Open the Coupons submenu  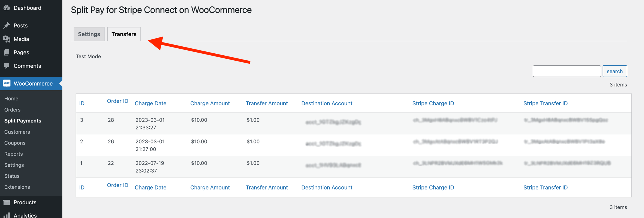(15, 143)
